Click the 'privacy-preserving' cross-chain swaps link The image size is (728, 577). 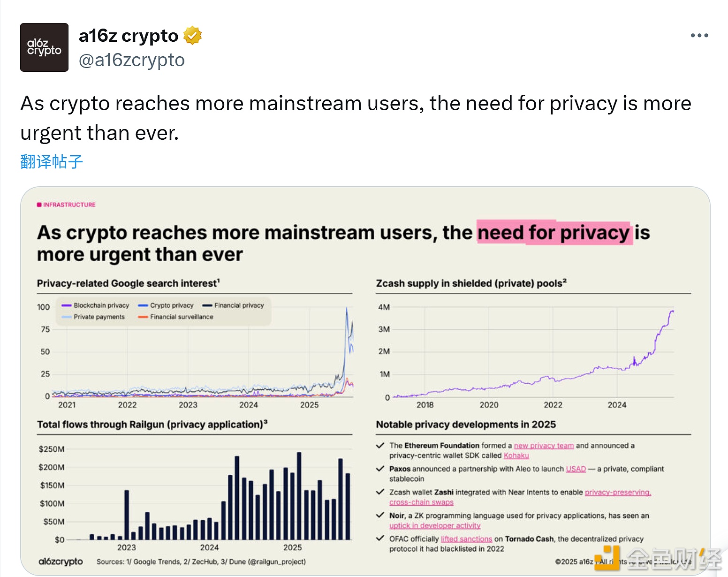click(x=618, y=493)
